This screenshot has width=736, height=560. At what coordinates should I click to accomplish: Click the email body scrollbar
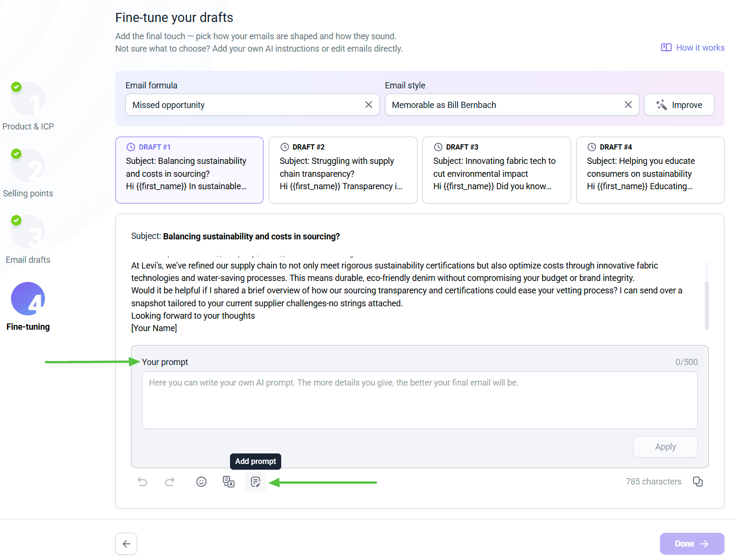(706, 296)
